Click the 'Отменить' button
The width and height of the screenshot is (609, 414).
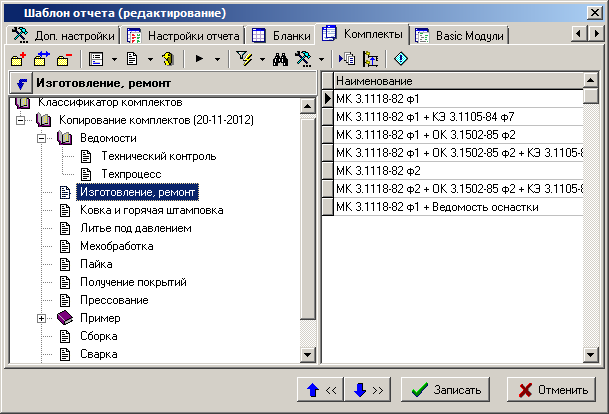(549, 389)
